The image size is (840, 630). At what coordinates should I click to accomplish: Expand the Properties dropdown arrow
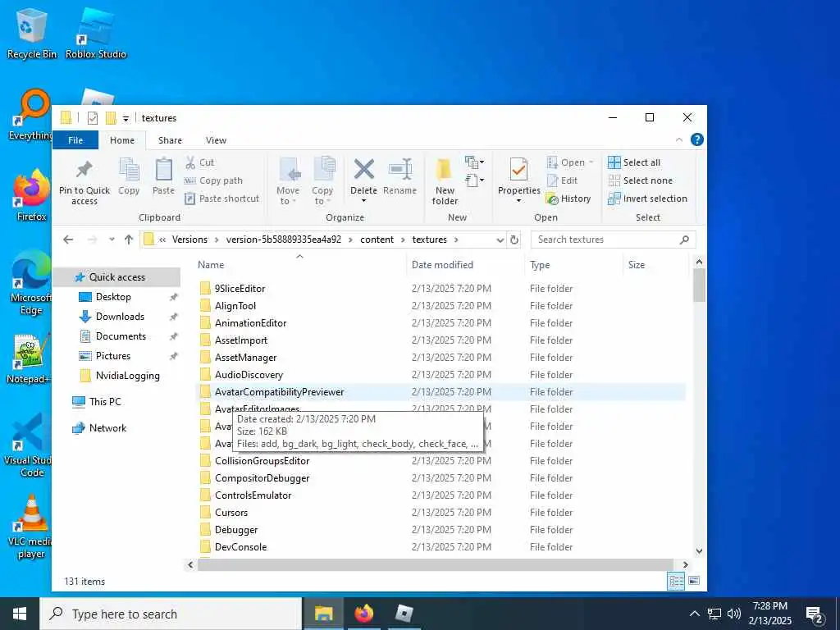(x=518, y=201)
